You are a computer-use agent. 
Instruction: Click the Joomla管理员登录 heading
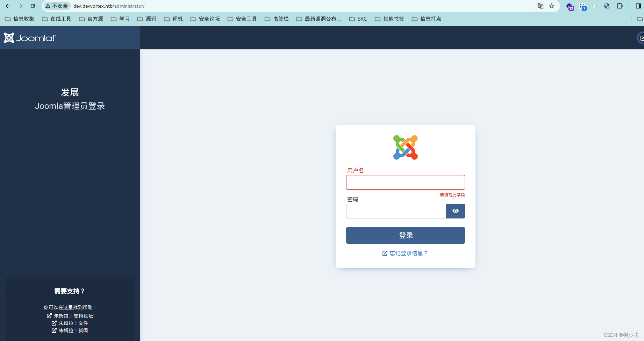[70, 106]
